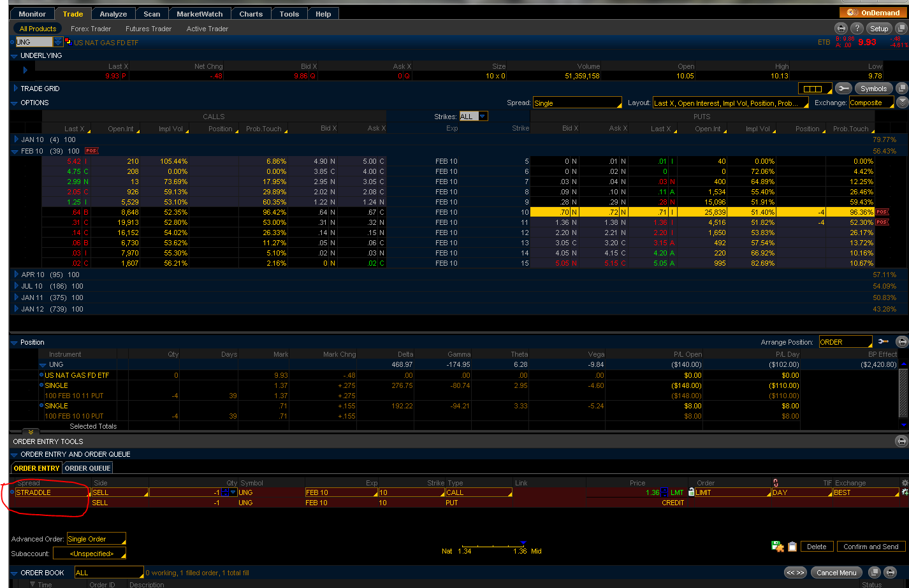Screen dimensions: 909x588
Task: Copy order with the clipboard icon
Action: pyautogui.click(x=792, y=547)
